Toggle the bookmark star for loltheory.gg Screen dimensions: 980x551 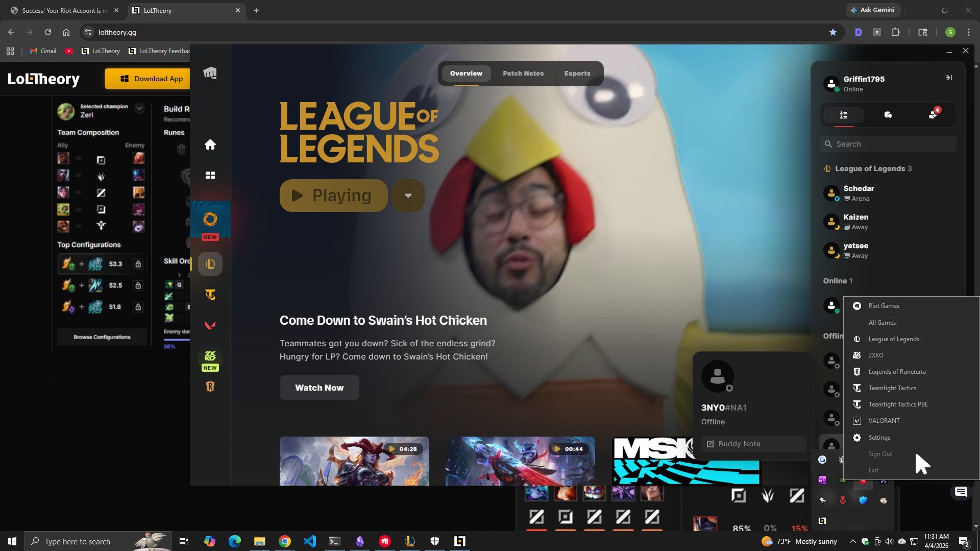[x=834, y=32]
